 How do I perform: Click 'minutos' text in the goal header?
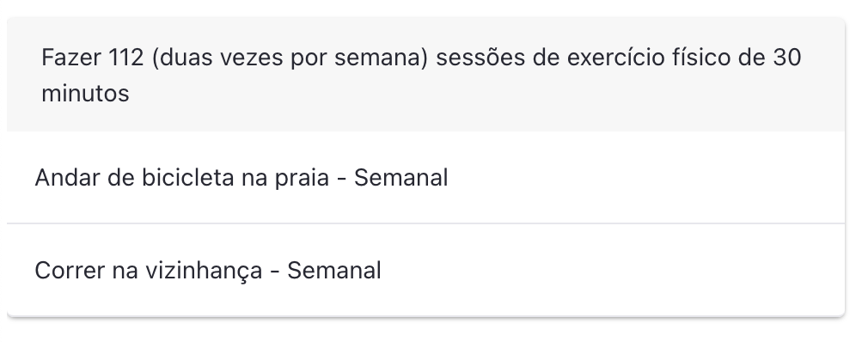(85, 94)
